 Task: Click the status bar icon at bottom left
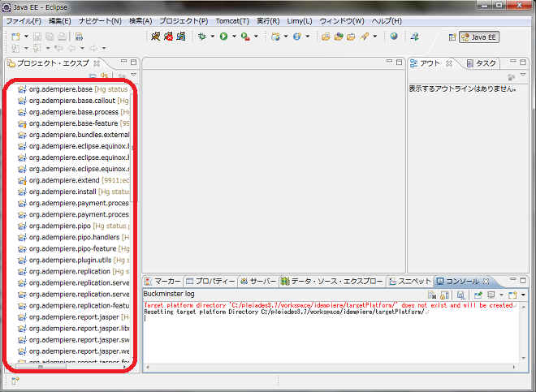coord(15,381)
